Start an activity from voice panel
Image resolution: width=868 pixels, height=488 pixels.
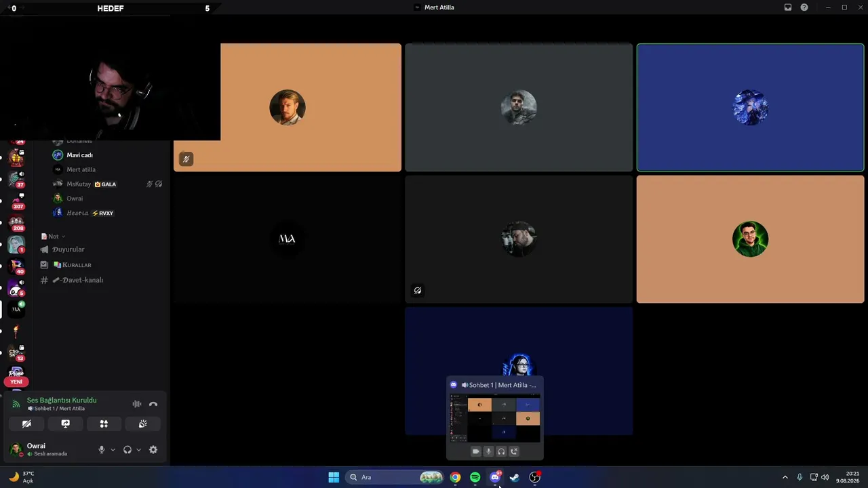[x=104, y=424]
